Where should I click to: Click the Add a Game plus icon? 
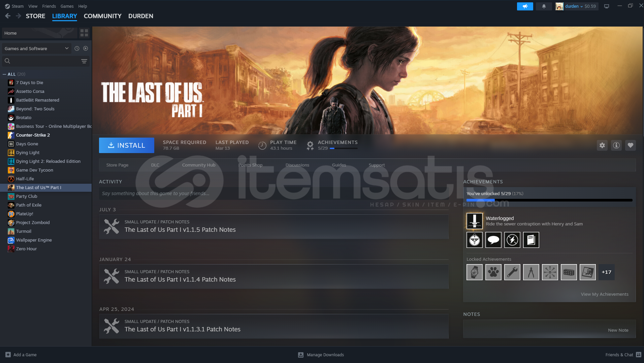8,355
